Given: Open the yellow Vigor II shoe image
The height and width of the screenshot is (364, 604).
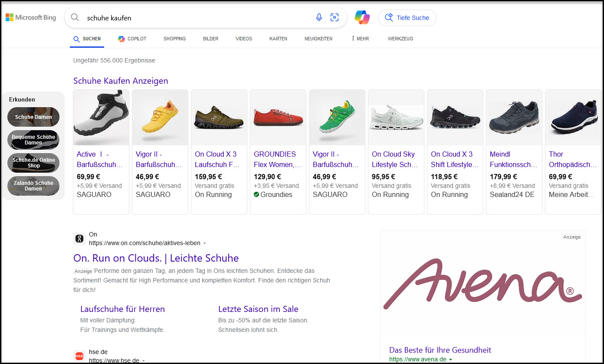Looking at the screenshot, I should 160,118.
